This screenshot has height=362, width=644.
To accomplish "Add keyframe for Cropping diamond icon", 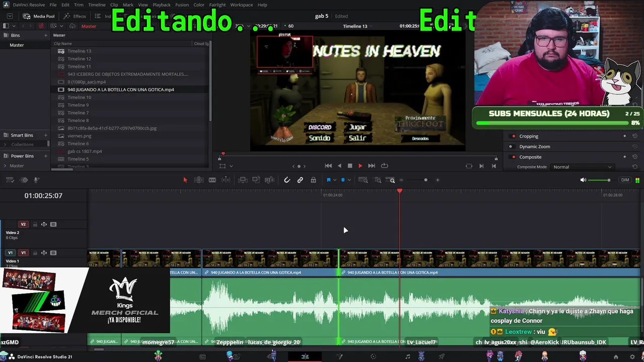I will 624,136.
